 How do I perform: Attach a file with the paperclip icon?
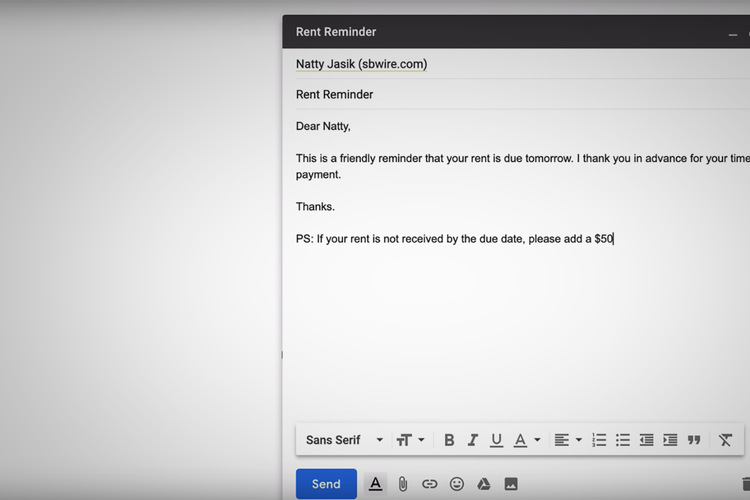click(403, 484)
